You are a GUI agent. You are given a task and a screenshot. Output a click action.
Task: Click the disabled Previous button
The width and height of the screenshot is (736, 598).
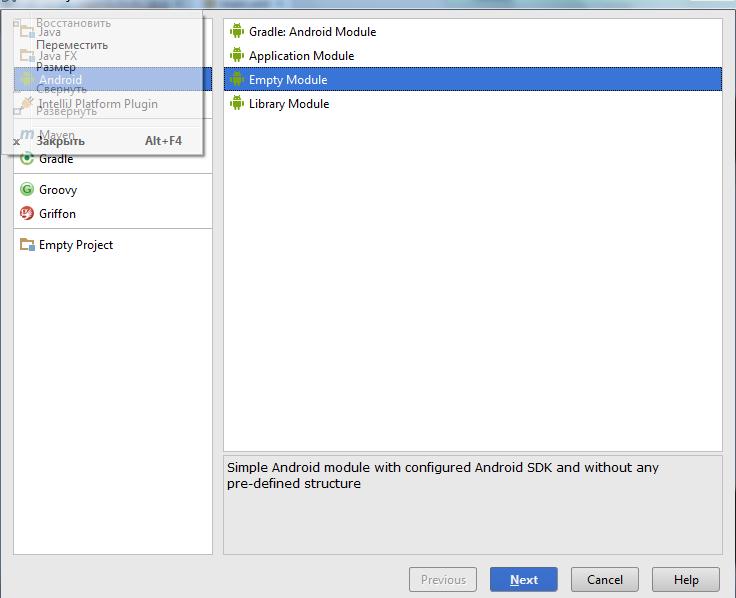[x=443, y=580]
